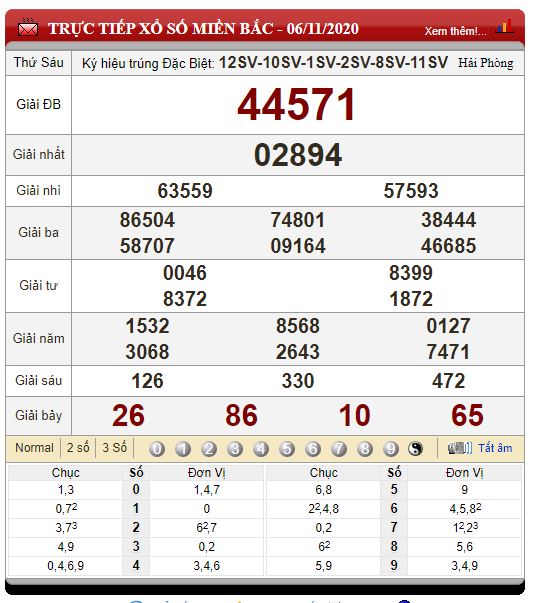Select digit ball 1 filter
The width and height of the screenshot is (537, 603).
pyautogui.click(x=183, y=448)
